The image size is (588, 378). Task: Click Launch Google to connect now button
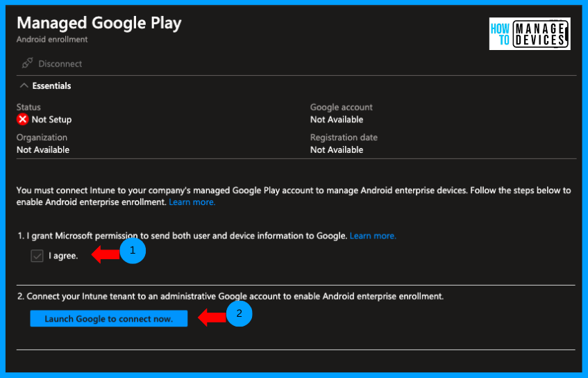pyautogui.click(x=109, y=319)
